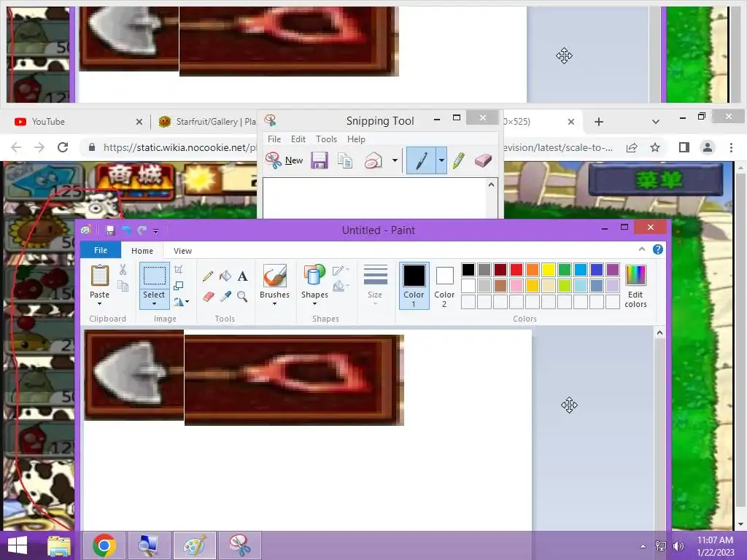Open Chrome profile avatar icon

click(708, 147)
